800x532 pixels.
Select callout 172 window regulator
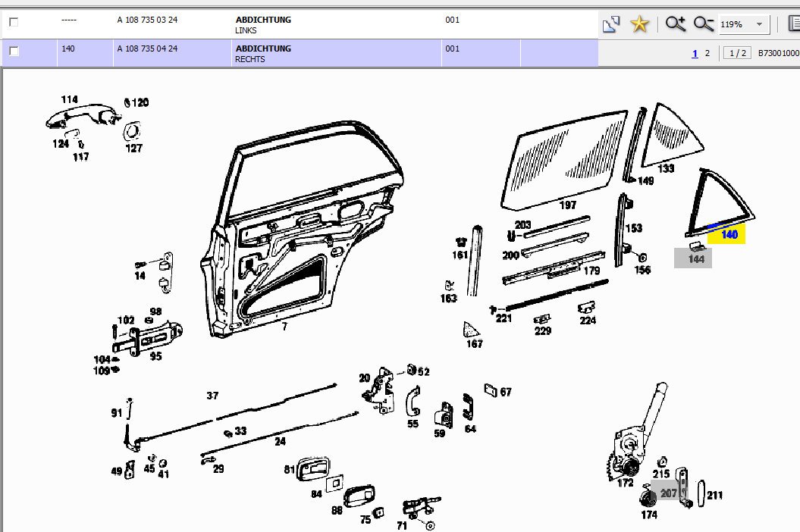click(x=625, y=483)
